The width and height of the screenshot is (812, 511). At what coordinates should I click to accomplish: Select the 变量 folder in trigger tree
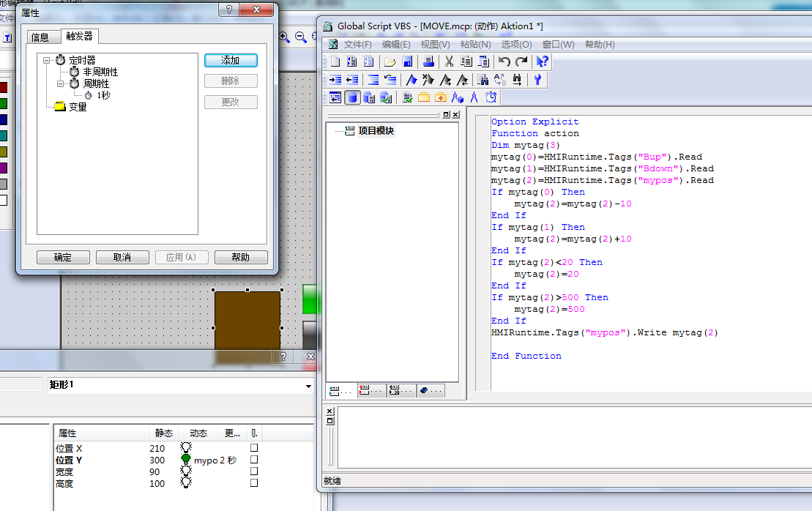[78, 107]
